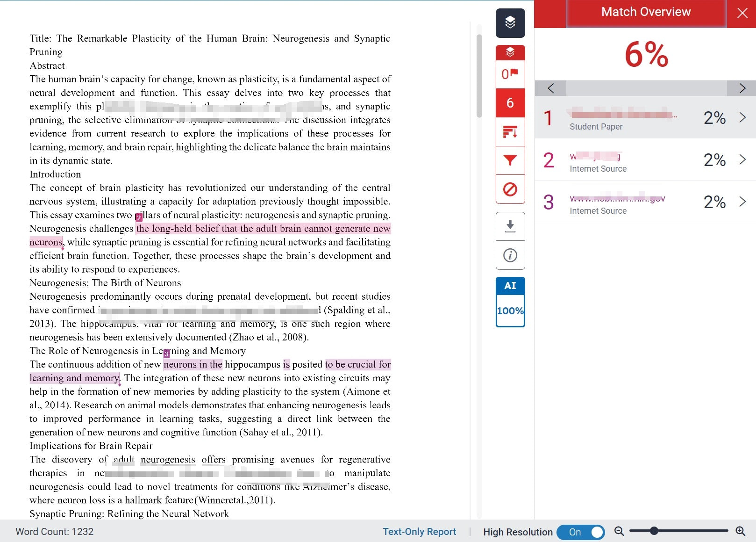Go to next match with right arrow

point(742,88)
